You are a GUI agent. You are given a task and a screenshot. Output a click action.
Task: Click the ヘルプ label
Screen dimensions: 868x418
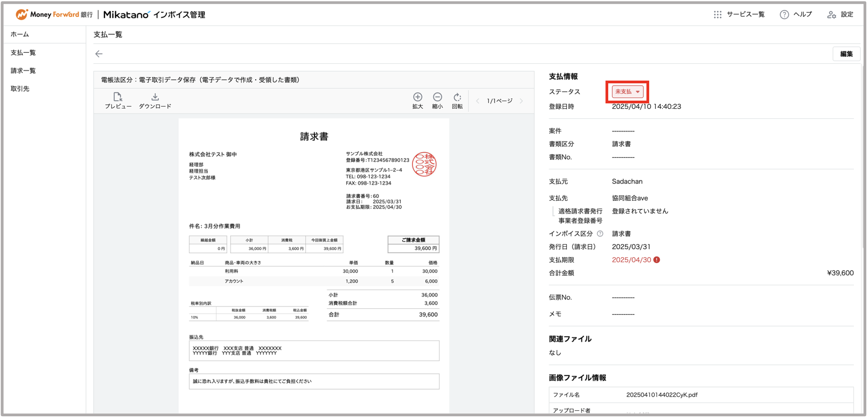click(x=802, y=15)
